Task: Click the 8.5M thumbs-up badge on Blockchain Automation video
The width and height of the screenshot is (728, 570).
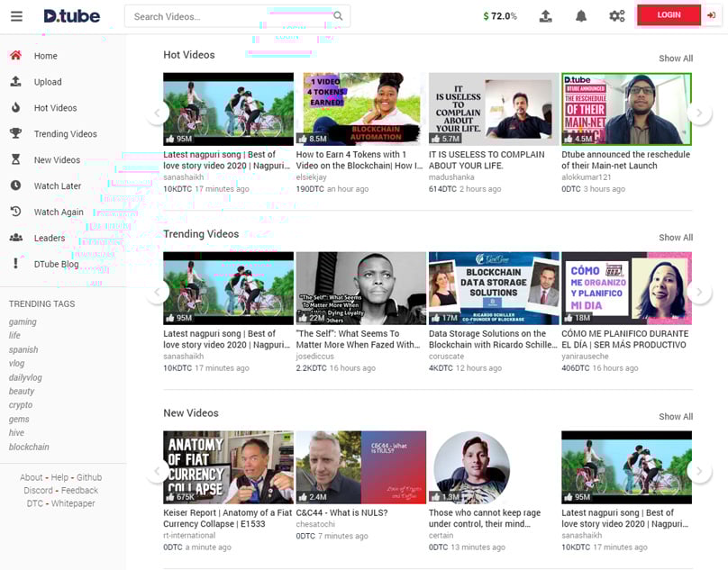Action: pos(313,139)
